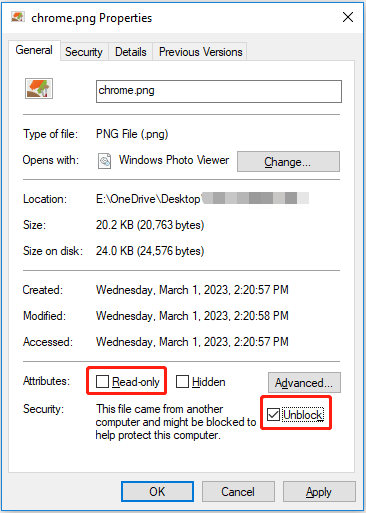
Task: Switch to the Details tab
Action: pos(131,52)
